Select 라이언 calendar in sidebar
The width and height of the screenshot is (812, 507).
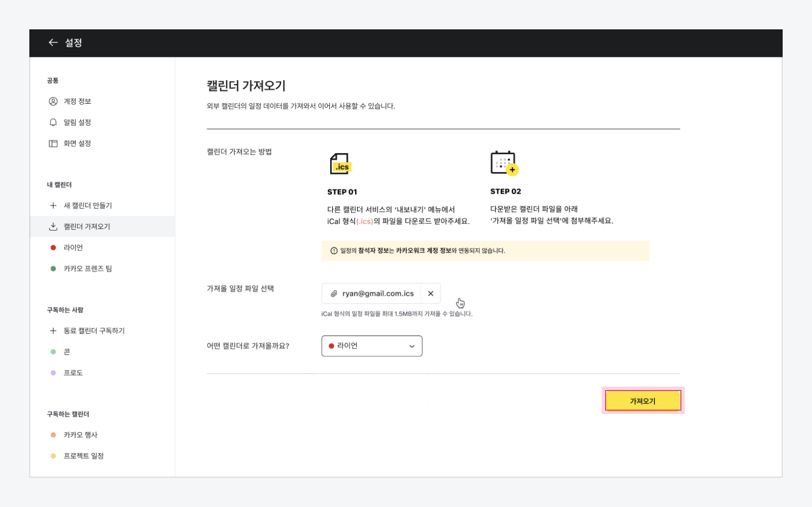click(73, 248)
